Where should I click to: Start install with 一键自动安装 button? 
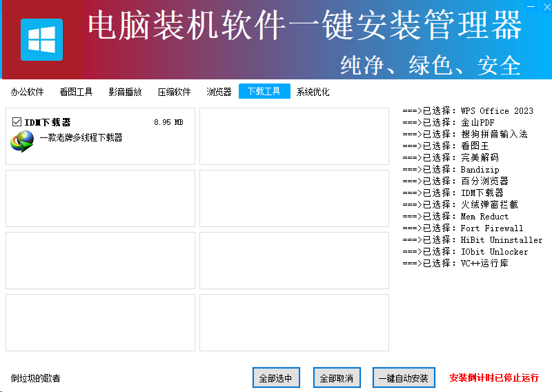pos(404,378)
